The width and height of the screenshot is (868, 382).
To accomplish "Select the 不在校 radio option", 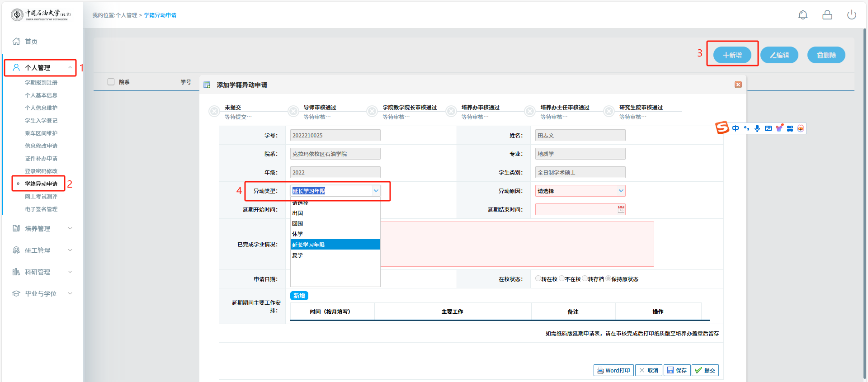I will coord(561,278).
